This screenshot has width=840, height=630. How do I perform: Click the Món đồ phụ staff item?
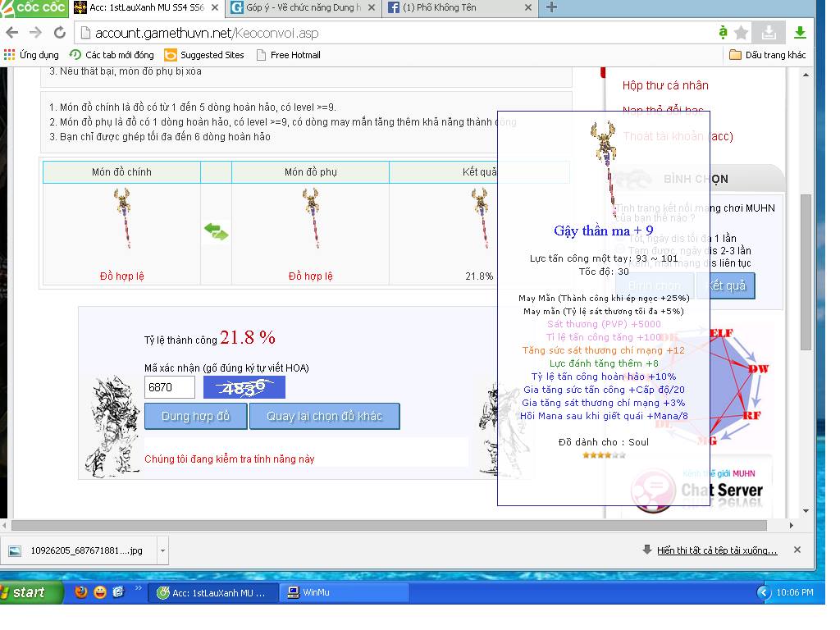coord(311,217)
